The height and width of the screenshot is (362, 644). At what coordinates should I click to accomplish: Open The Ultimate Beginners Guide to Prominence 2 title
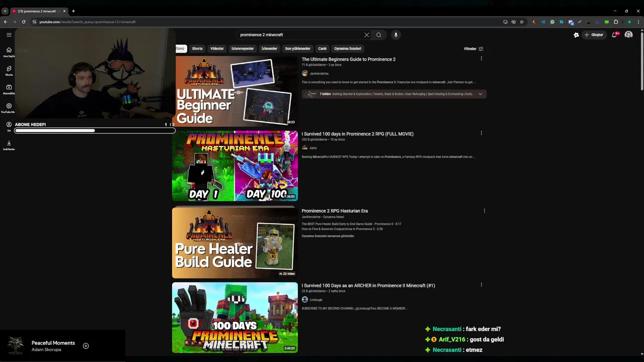[349, 59]
